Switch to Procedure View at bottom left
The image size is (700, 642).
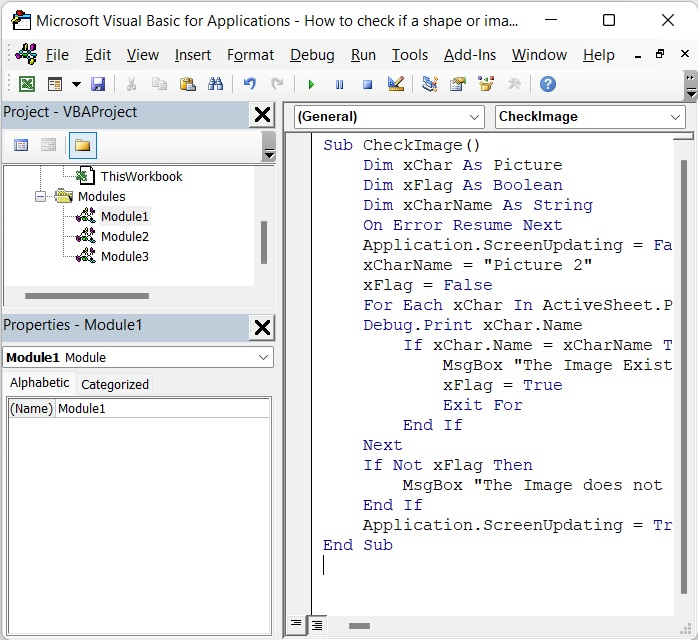[296, 625]
